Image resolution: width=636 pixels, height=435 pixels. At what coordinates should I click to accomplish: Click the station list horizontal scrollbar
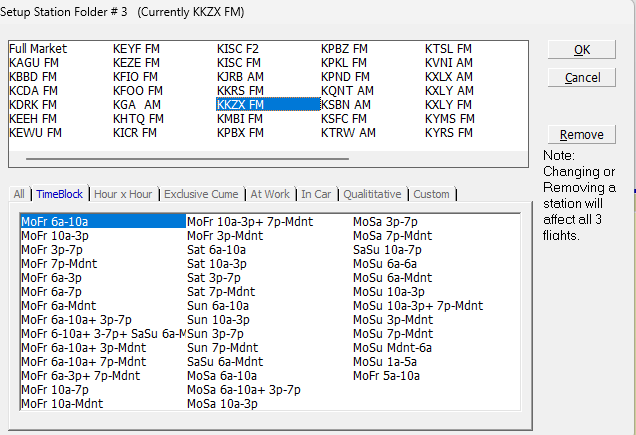(187, 159)
